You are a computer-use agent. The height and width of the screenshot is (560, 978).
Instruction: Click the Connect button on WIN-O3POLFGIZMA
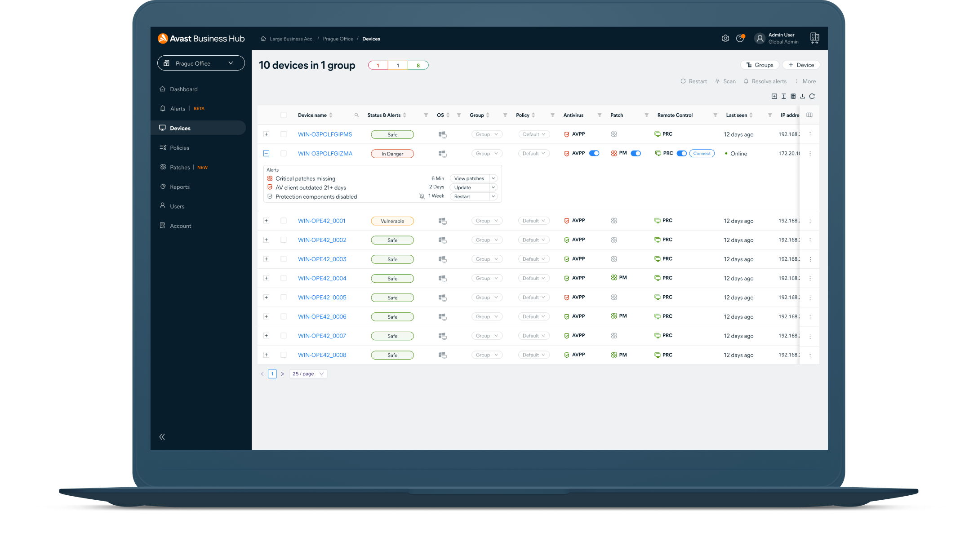pos(701,153)
